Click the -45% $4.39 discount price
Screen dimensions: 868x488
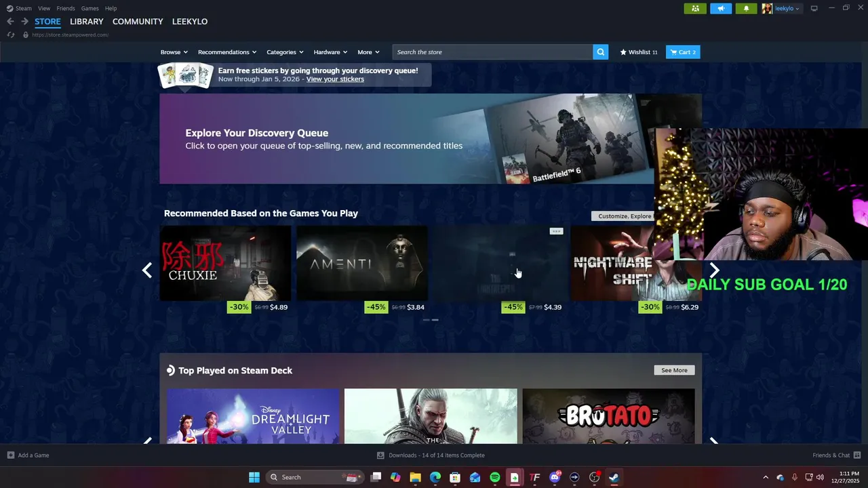(x=532, y=307)
